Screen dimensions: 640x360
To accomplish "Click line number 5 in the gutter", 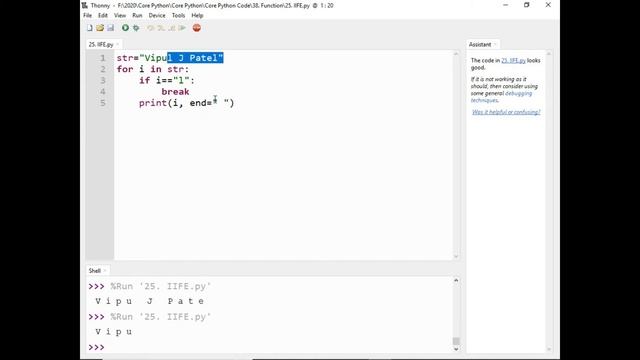I will (102, 103).
